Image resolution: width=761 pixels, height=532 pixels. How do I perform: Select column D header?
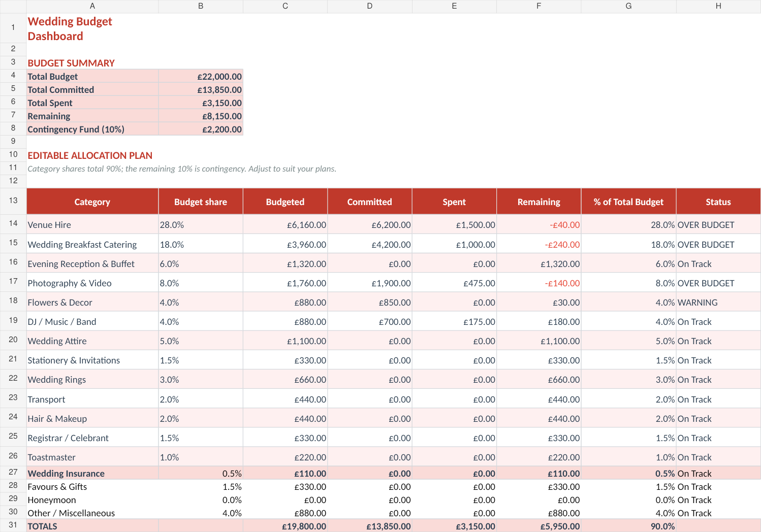coord(369,6)
